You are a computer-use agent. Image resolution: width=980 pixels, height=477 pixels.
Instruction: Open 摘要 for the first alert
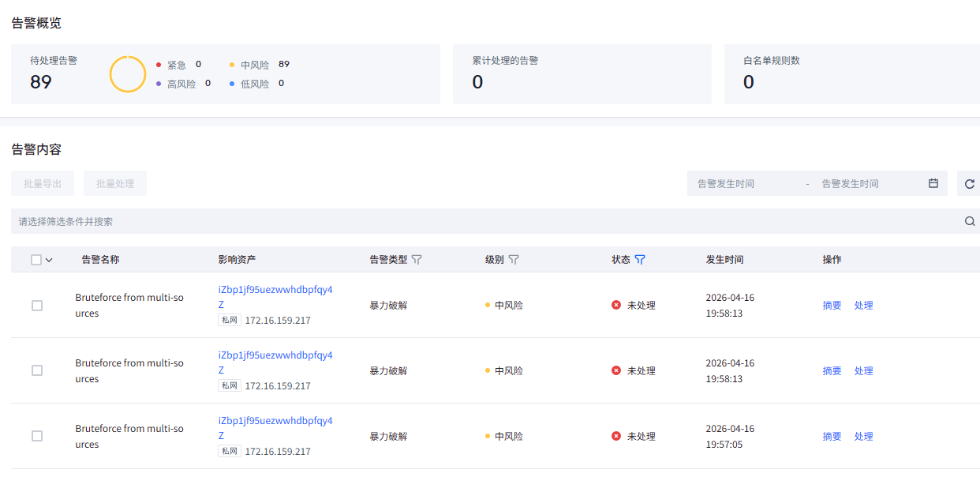[832, 306]
